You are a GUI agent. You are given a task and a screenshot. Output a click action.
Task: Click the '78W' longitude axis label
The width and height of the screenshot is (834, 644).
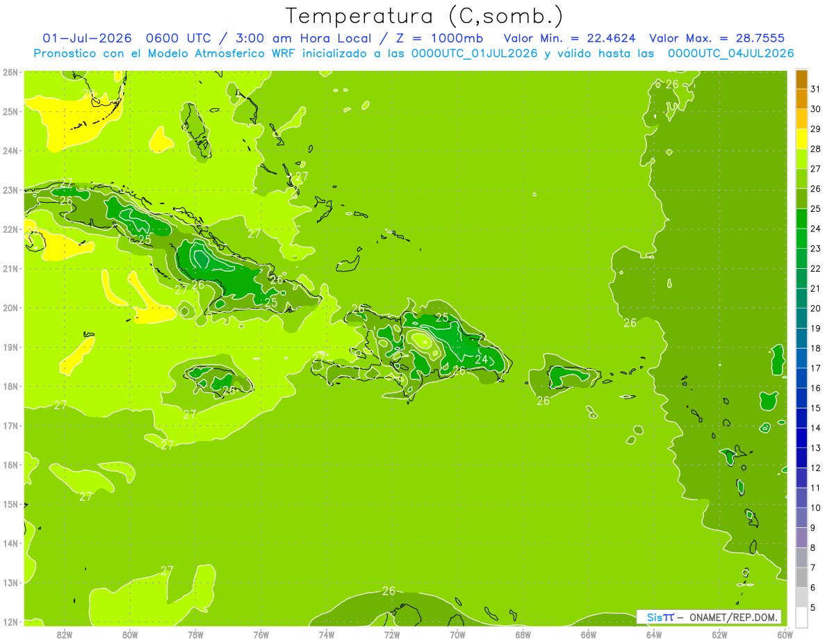pyautogui.click(x=195, y=634)
